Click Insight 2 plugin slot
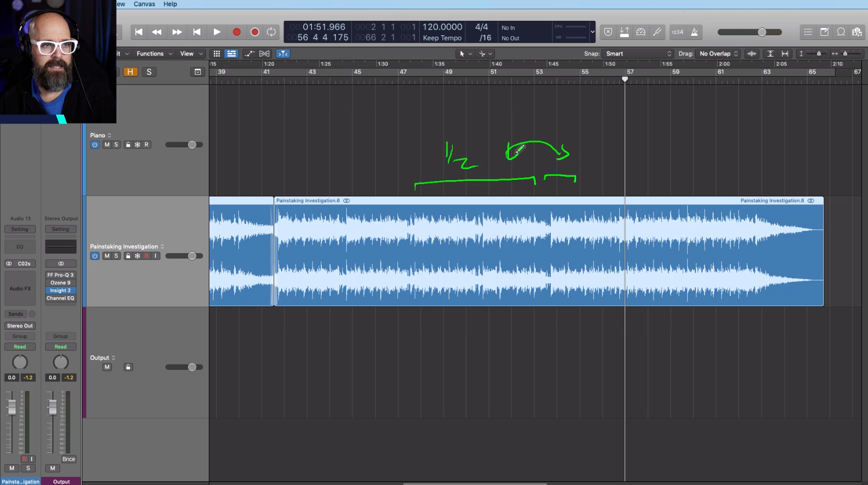 pos(61,290)
